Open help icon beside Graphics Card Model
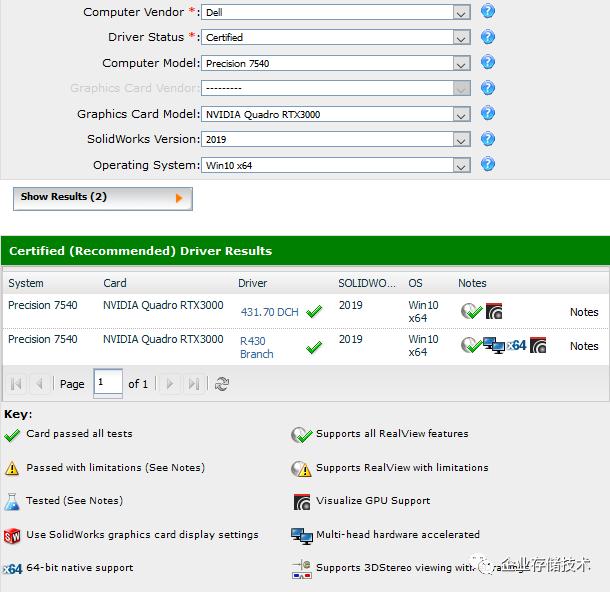 [487, 113]
